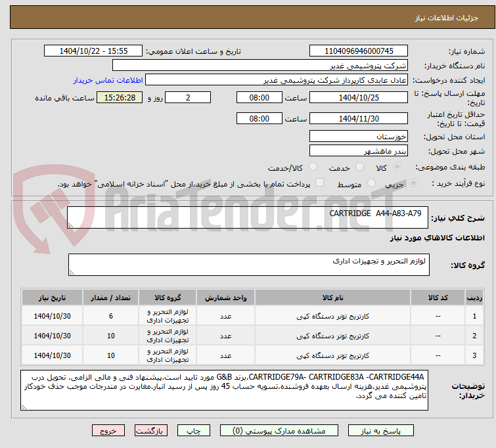The height and width of the screenshot is (448, 496).
Task: Open مشاهده مدارک پیوستی (0) button
Action: coord(279,431)
